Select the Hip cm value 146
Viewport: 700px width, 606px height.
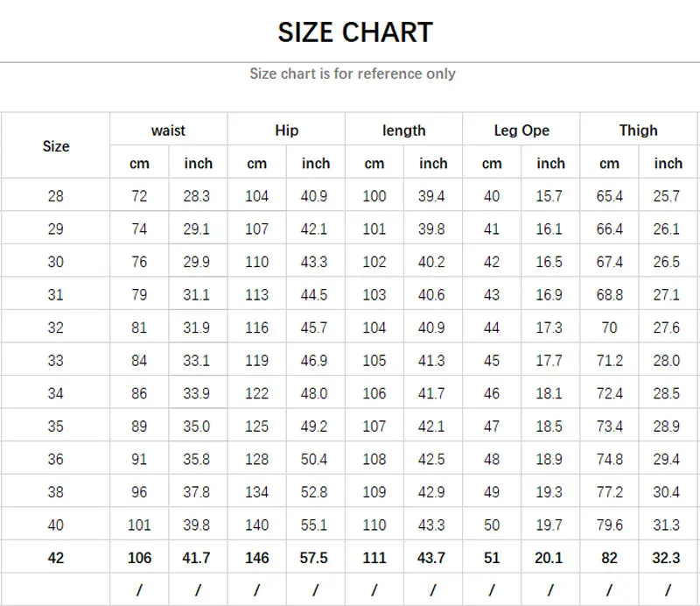point(256,558)
